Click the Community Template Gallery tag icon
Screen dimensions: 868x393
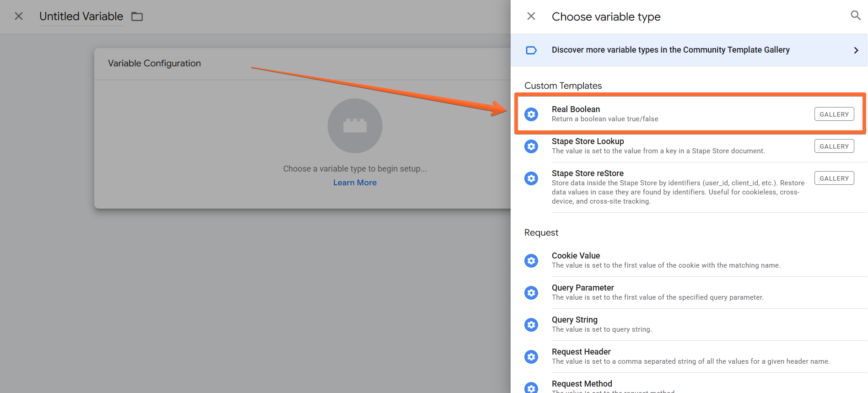[x=531, y=50]
